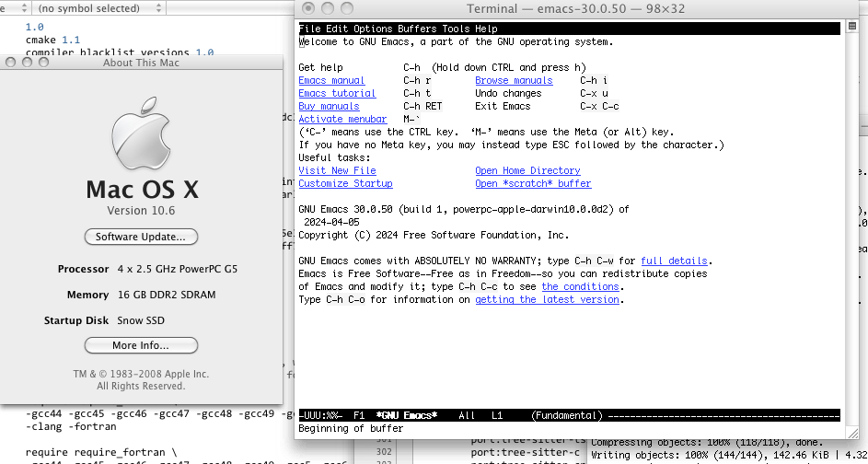Click the Mac OS X heading
The width and height of the screenshot is (868, 464).
[142, 190]
